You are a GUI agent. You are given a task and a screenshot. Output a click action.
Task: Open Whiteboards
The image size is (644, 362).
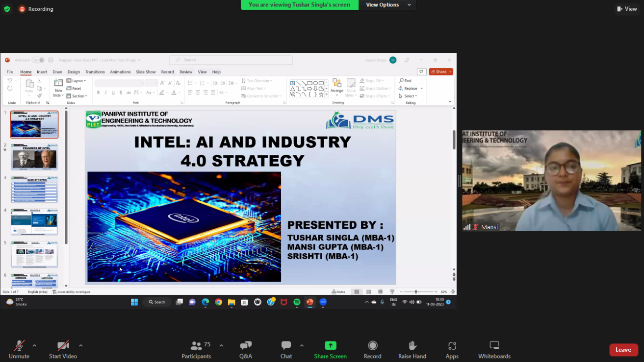pyautogui.click(x=494, y=349)
